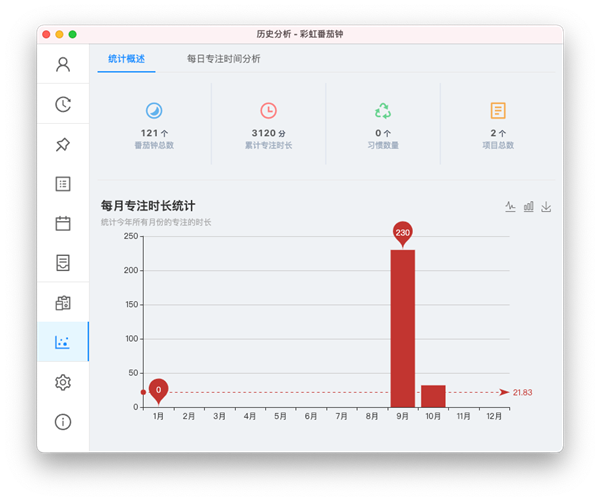This screenshot has width=600, height=501.
Task: Click the 每月专注时长统计 heading
Action: tap(148, 206)
